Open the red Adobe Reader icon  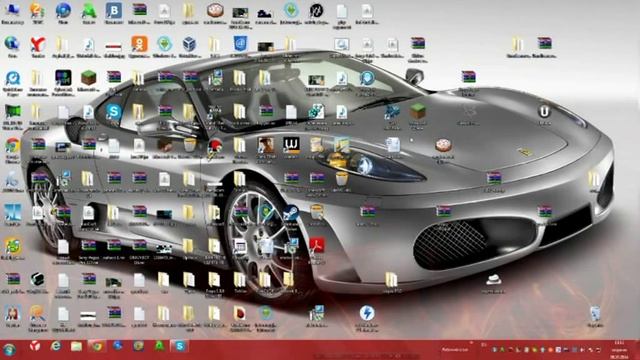[x=317, y=246]
